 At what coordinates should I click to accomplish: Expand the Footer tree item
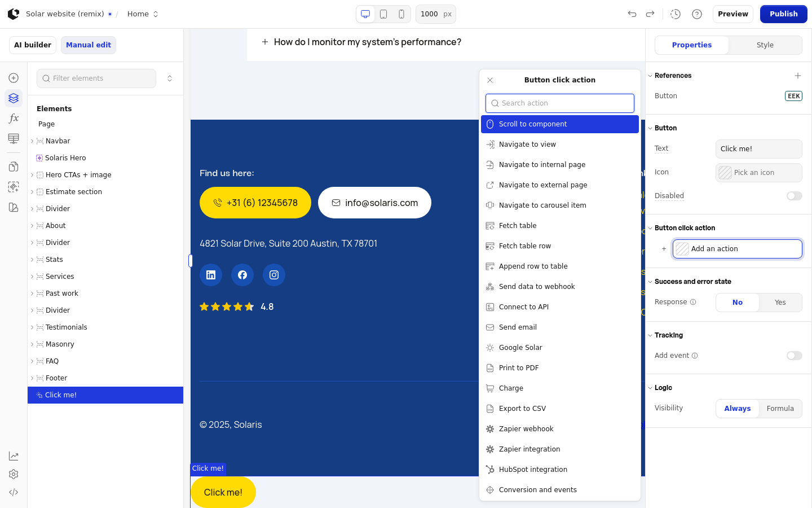click(x=32, y=378)
